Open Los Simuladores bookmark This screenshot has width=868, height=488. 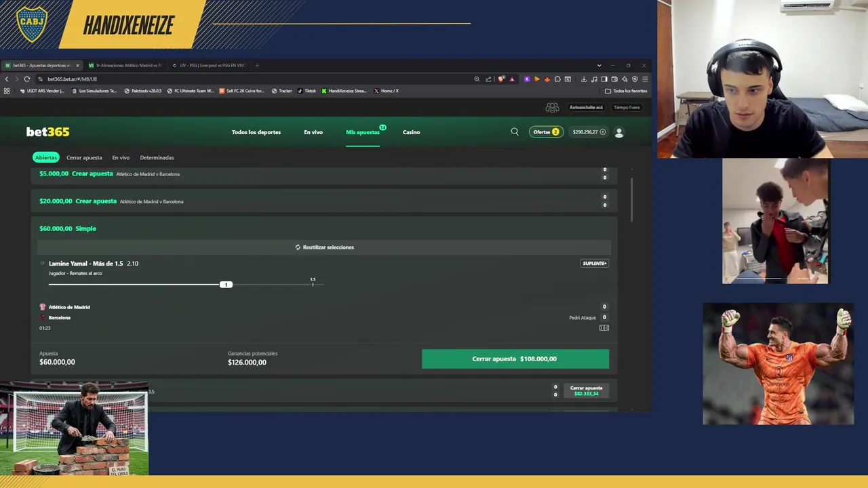click(x=94, y=91)
